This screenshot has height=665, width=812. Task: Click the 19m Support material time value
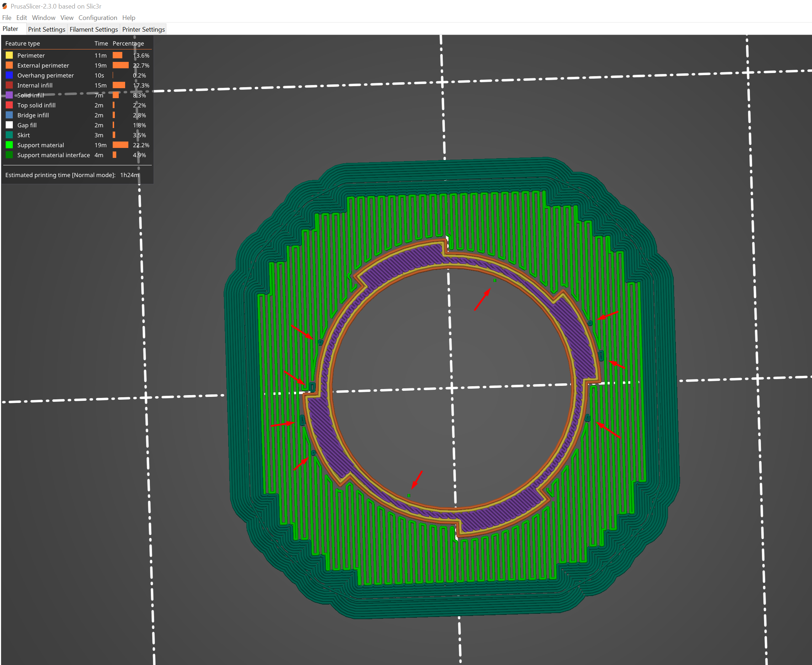click(100, 145)
